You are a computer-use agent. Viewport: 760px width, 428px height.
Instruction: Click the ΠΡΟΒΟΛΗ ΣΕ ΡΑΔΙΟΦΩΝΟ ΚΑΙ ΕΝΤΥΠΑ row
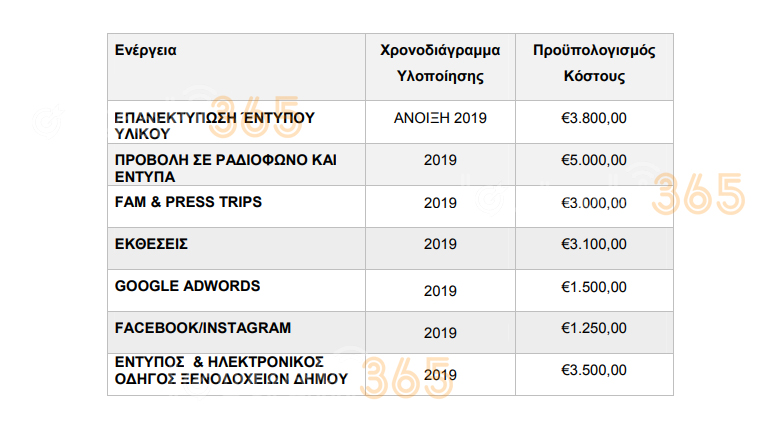(x=390, y=164)
